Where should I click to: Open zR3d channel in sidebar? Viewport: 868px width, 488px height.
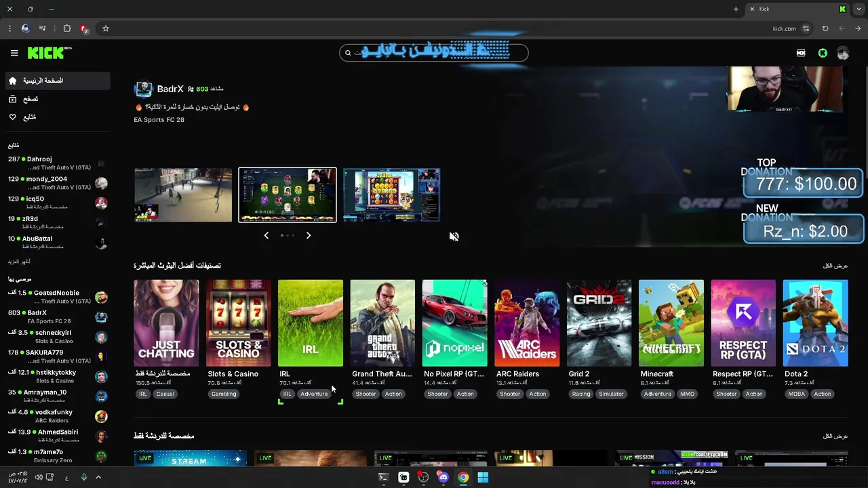tap(57, 223)
